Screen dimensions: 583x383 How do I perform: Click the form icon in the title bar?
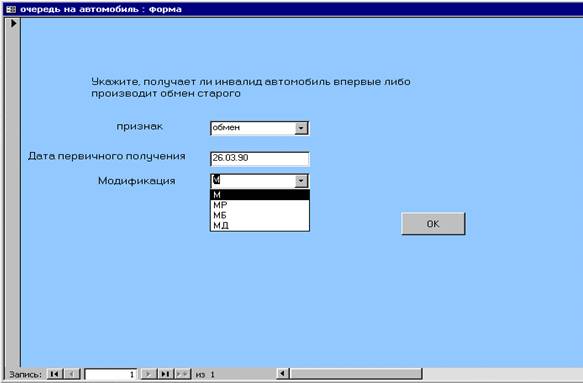(x=11, y=9)
